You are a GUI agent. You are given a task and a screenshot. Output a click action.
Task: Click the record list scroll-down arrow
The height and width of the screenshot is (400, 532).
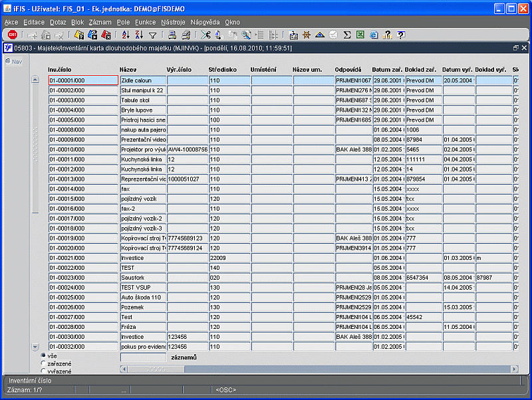35,347
